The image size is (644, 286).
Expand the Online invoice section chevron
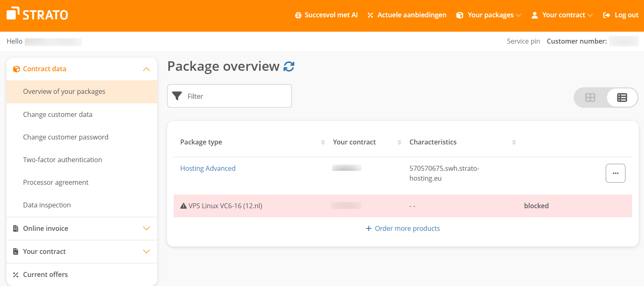(x=146, y=228)
